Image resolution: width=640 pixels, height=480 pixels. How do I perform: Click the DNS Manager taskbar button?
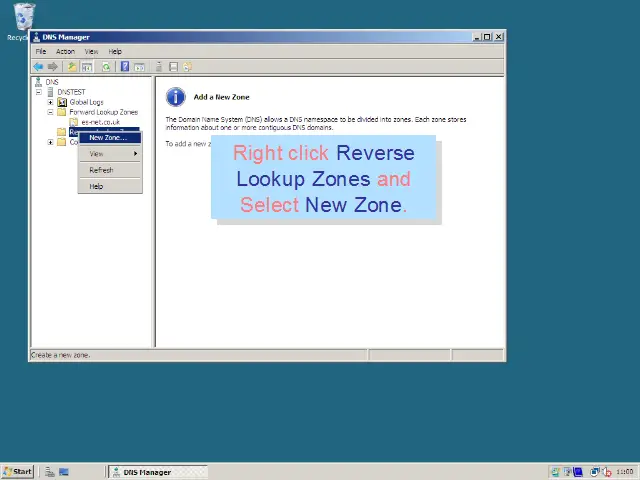point(158,472)
